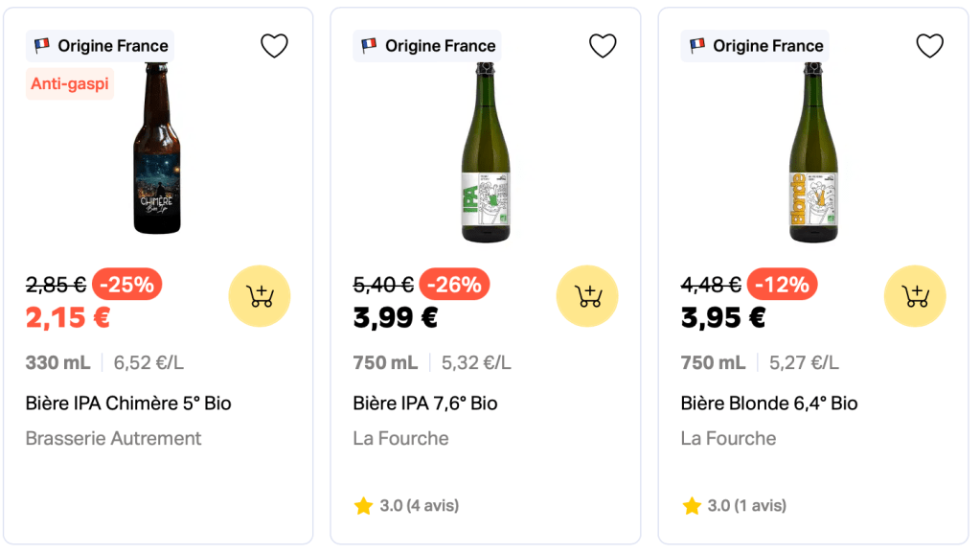Image resolution: width=980 pixels, height=553 pixels.
Task: Add Bière IPA 7,6° Bio to cart
Action: pyautogui.click(x=587, y=296)
